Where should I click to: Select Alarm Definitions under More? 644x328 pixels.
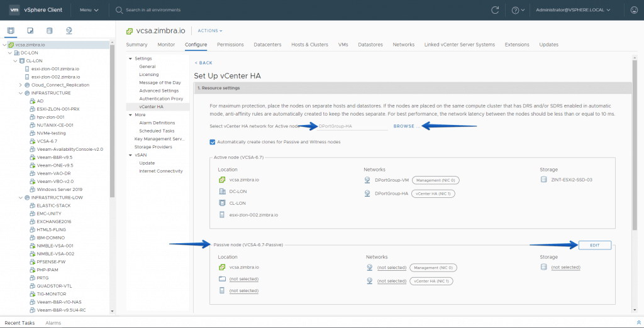pos(158,123)
